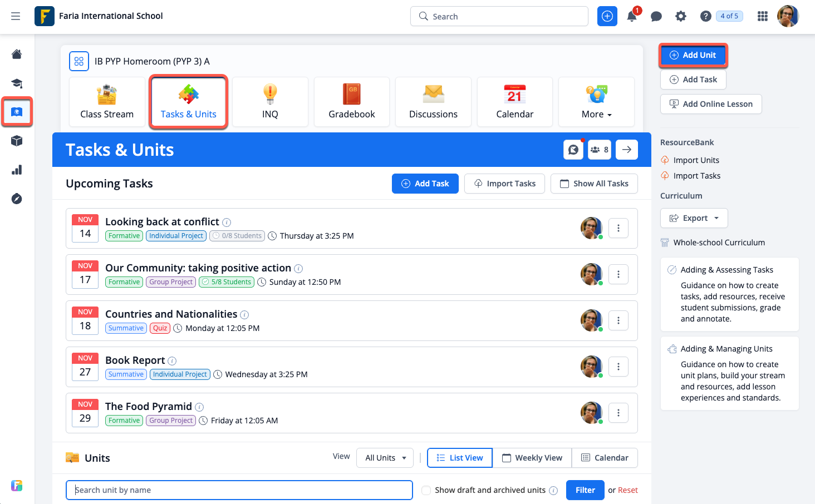815x504 pixels.
Task: Expand the All Units dropdown
Action: [385, 458]
